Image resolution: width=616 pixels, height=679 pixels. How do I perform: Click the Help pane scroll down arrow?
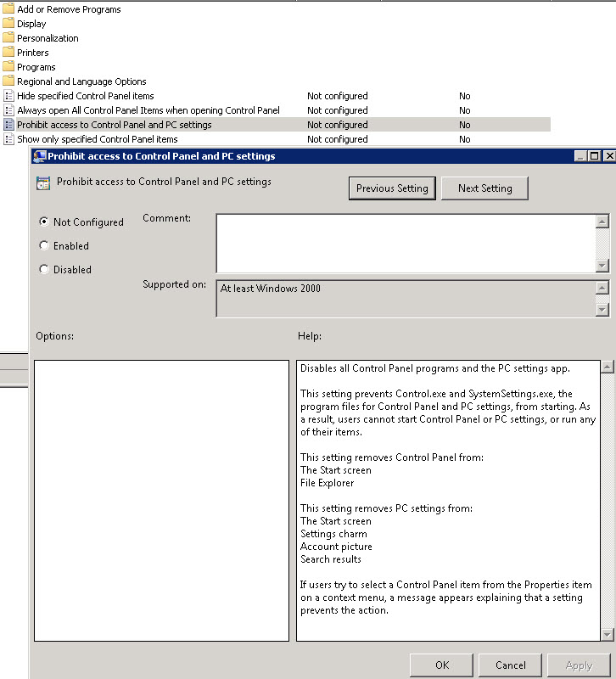tap(607, 634)
